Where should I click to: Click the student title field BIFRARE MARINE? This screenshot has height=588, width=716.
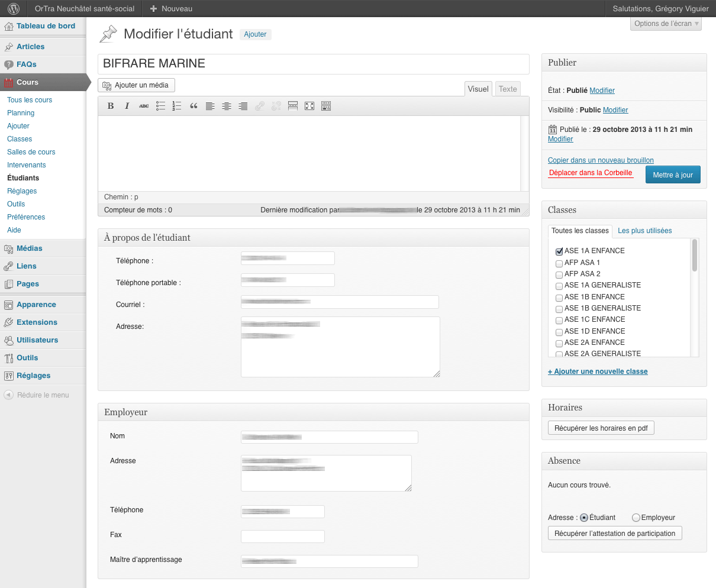314,64
